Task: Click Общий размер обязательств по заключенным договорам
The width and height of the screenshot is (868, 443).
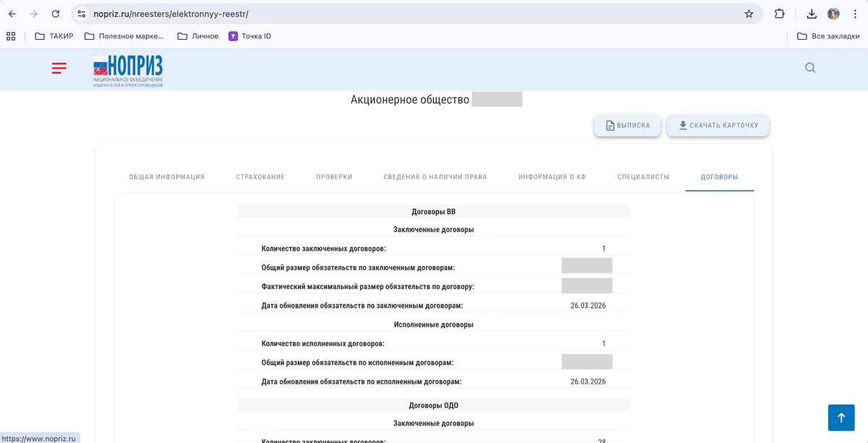Action: pos(358,267)
